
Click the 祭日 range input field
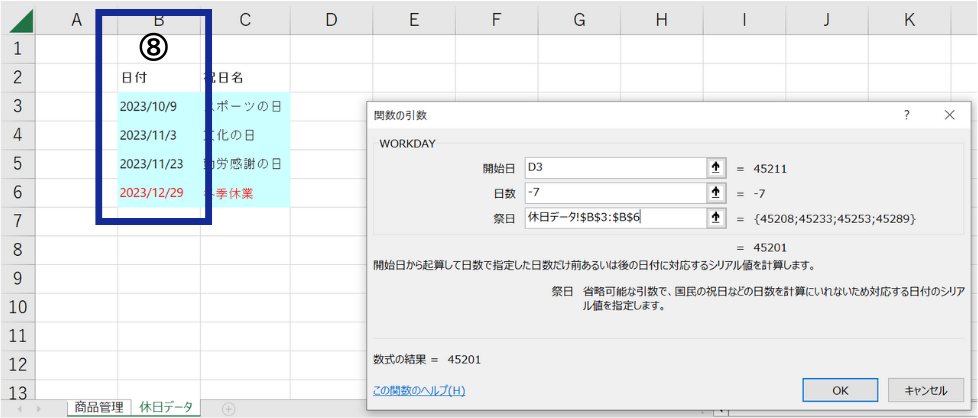pos(614,218)
